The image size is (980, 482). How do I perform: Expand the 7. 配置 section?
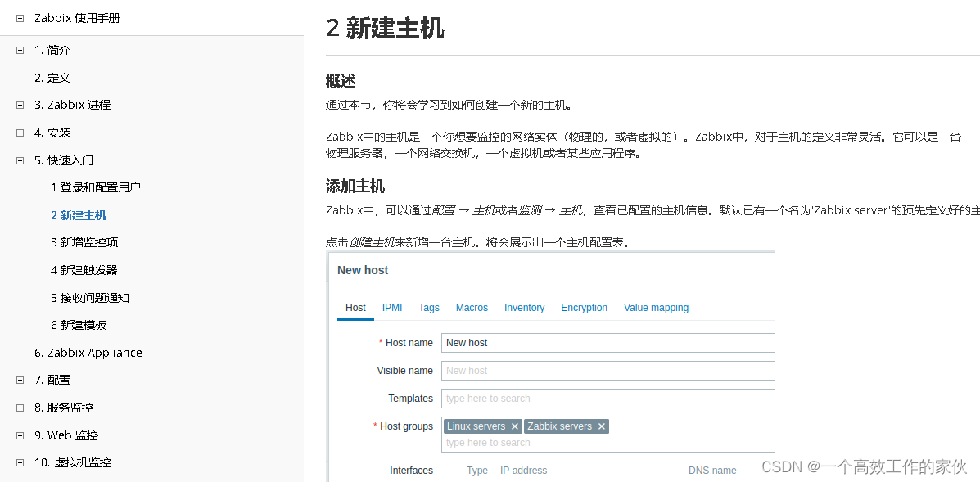pyautogui.click(x=20, y=381)
